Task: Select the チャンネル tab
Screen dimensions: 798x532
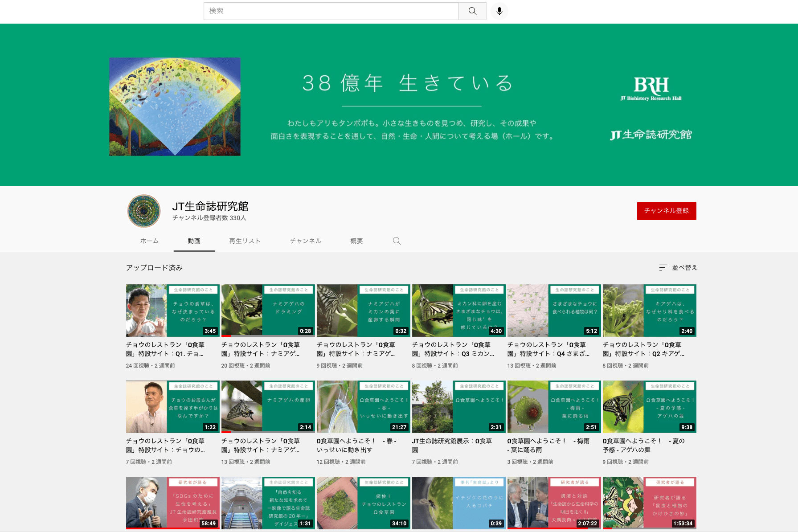Action: coord(306,241)
